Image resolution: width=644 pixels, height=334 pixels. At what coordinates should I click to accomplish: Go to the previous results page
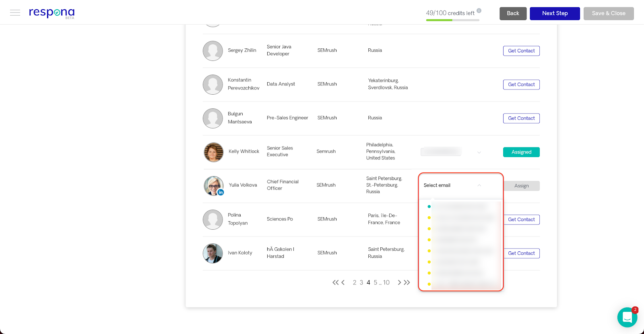[343, 282]
